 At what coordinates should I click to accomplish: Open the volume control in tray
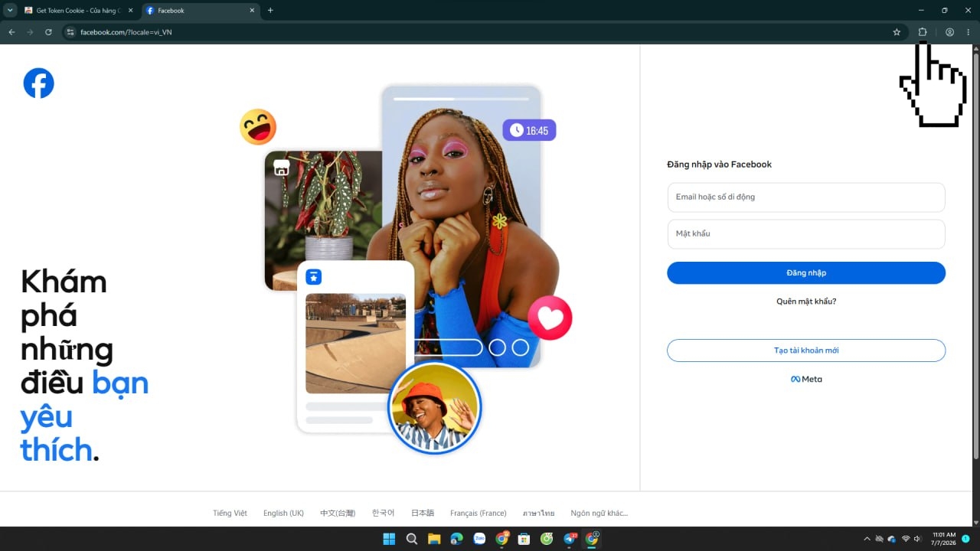pyautogui.click(x=917, y=539)
